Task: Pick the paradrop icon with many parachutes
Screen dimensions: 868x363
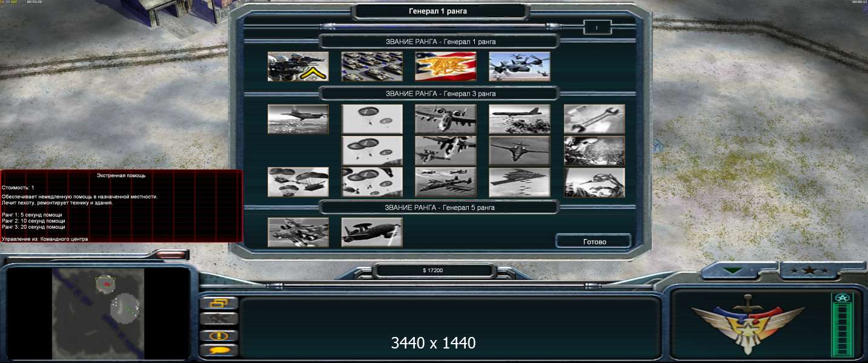Action: click(372, 182)
